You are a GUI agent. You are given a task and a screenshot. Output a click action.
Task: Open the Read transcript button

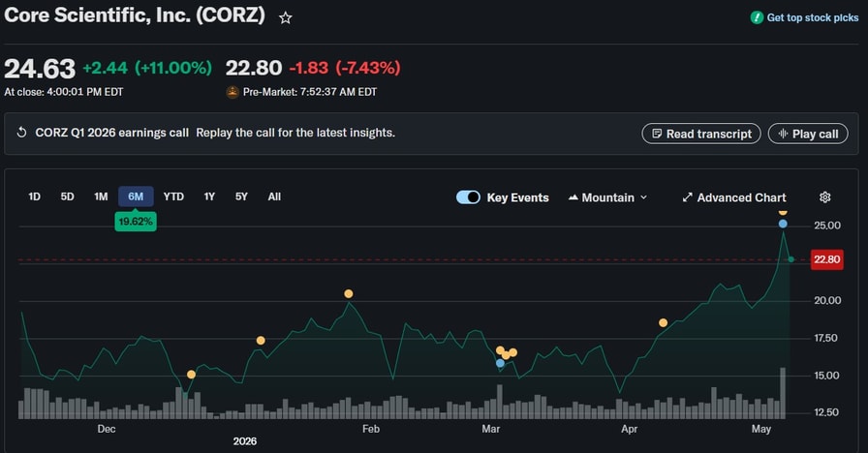tap(701, 134)
